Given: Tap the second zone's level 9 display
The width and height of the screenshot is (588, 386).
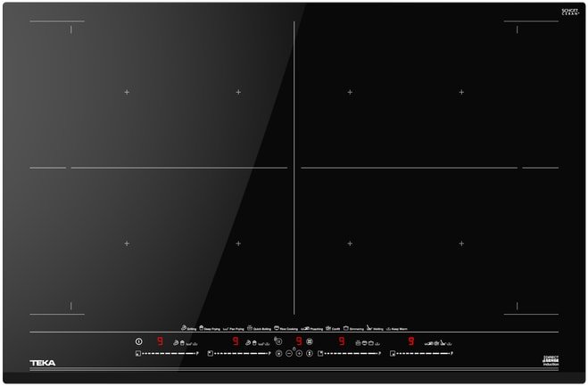Looking at the screenshot, I should [x=236, y=341].
